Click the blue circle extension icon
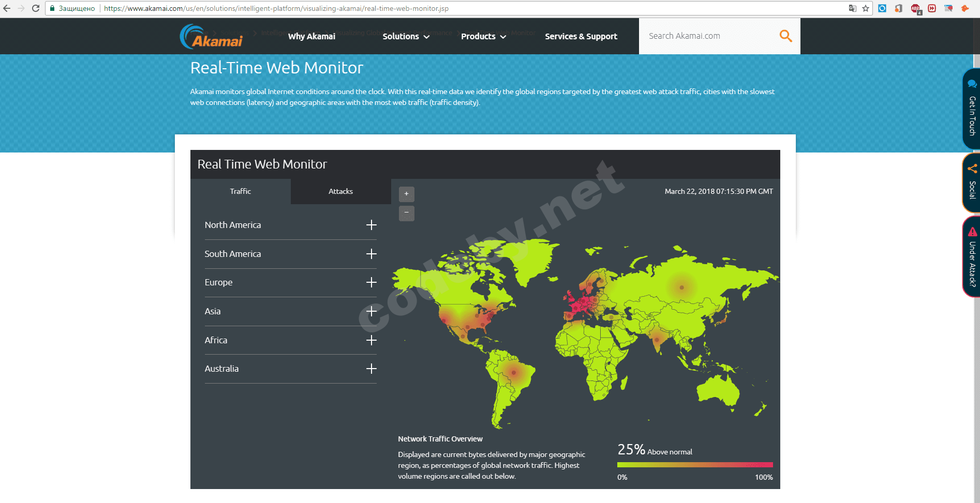Viewport: 980px width, 503px height. (882, 8)
